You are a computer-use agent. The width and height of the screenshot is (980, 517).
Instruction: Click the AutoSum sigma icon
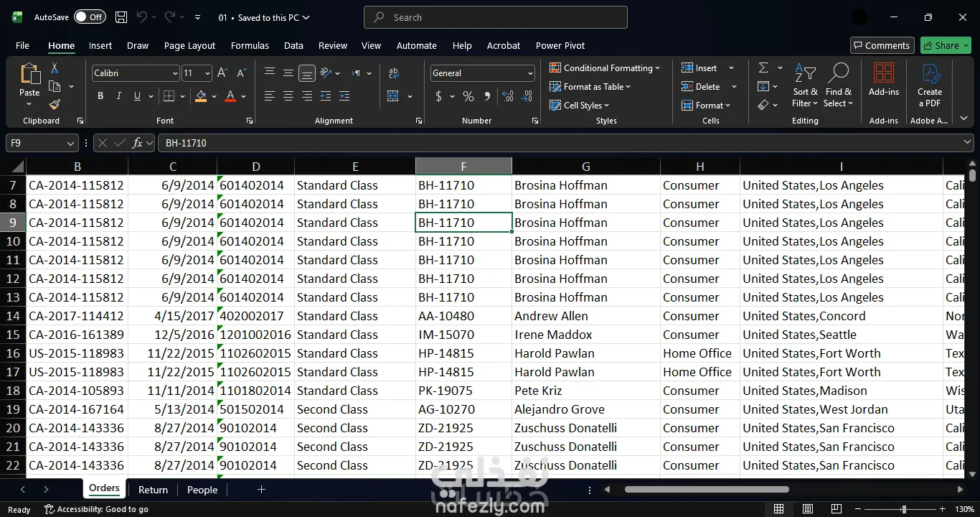(x=763, y=67)
